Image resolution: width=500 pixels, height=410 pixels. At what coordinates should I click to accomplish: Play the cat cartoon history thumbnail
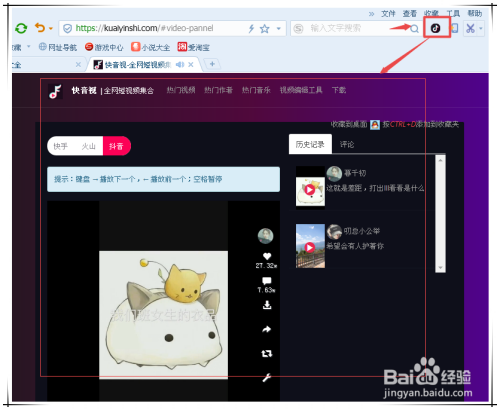tap(310, 190)
